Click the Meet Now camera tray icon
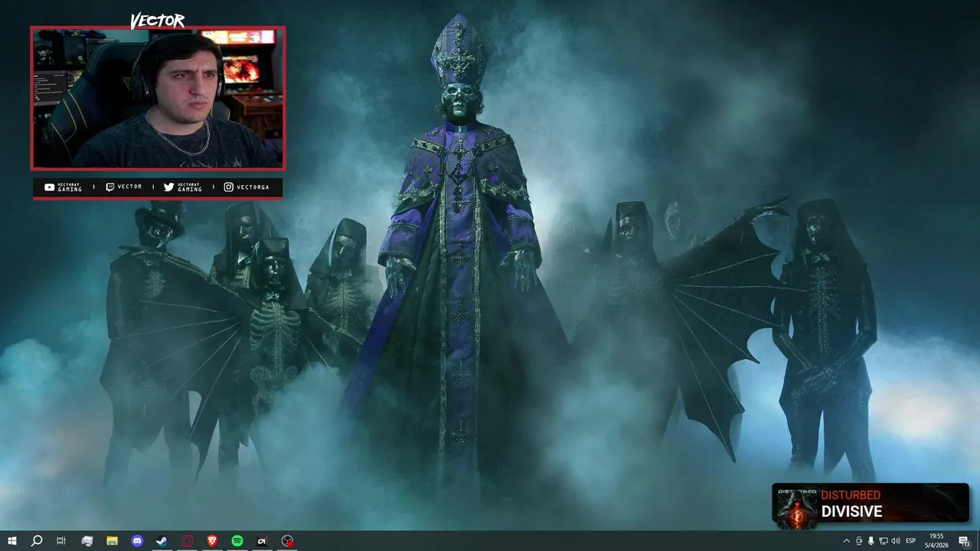The height and width of the screenshot is (551, 980). 858,541
